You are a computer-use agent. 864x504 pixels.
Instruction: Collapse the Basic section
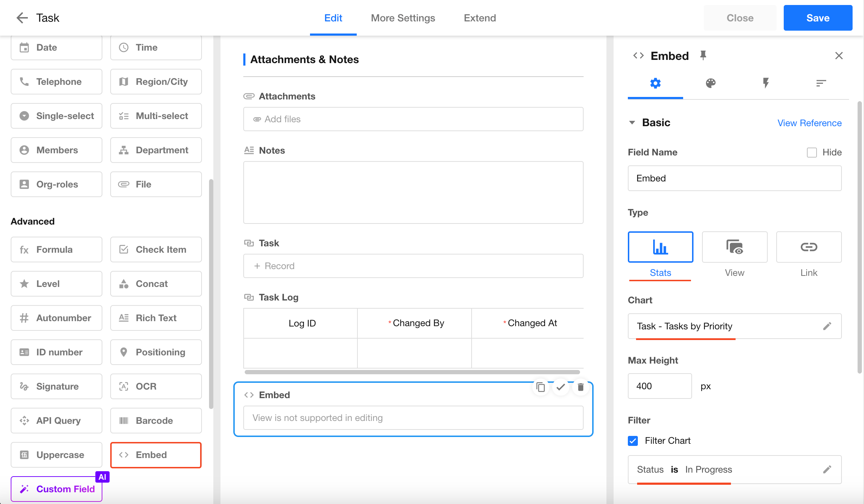tap(632, 123)
